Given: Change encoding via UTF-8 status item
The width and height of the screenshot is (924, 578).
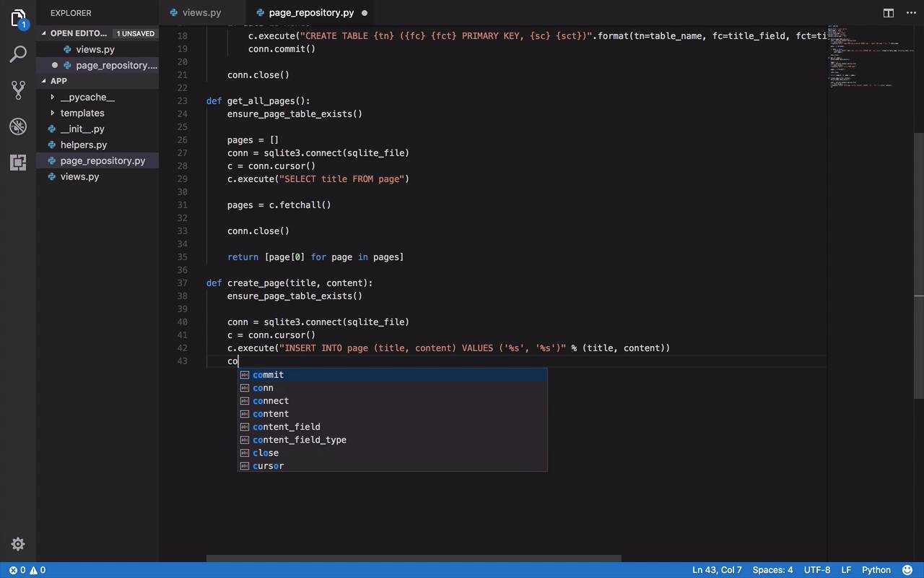Looking at the screenshot, I should coord(817,570).
